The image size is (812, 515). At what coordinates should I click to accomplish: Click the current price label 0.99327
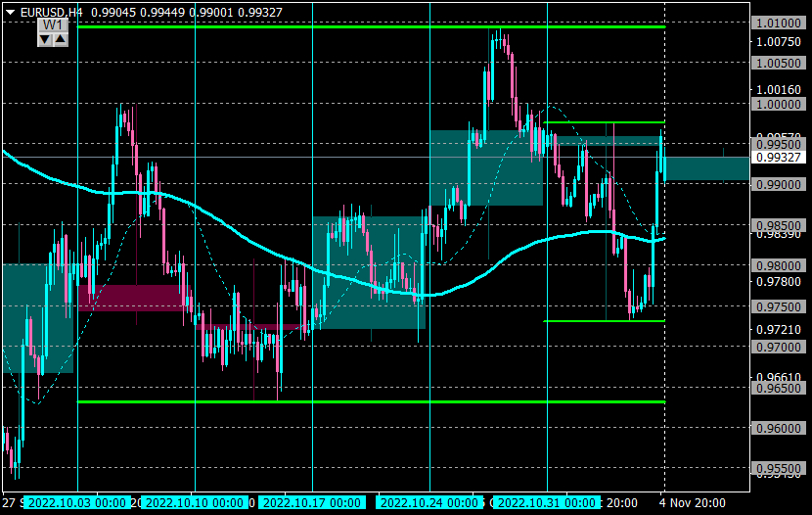779,157
